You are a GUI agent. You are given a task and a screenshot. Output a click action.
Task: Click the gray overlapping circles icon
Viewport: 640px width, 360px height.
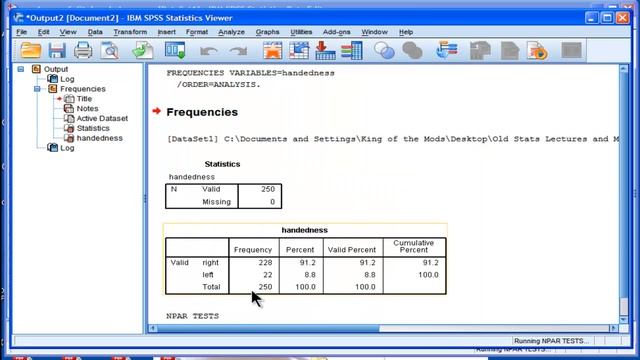(412, 51)
